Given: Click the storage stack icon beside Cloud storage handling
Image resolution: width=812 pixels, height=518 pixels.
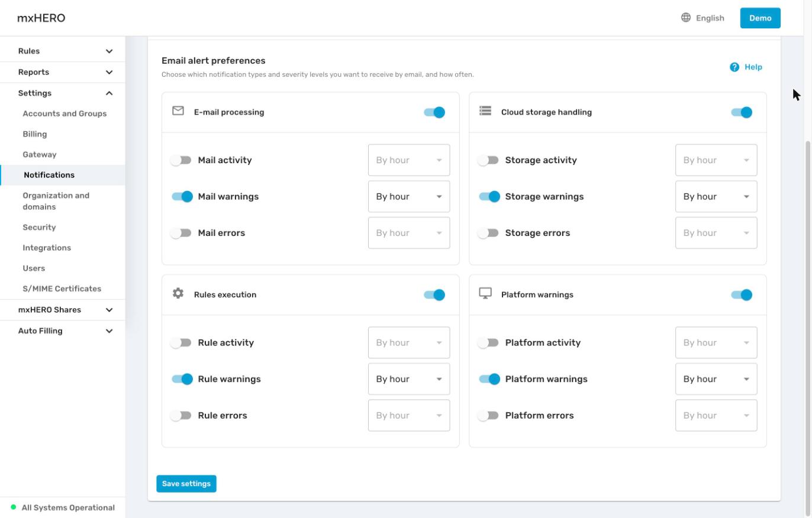Looking at the screenshot, I should tap(485, 111).
